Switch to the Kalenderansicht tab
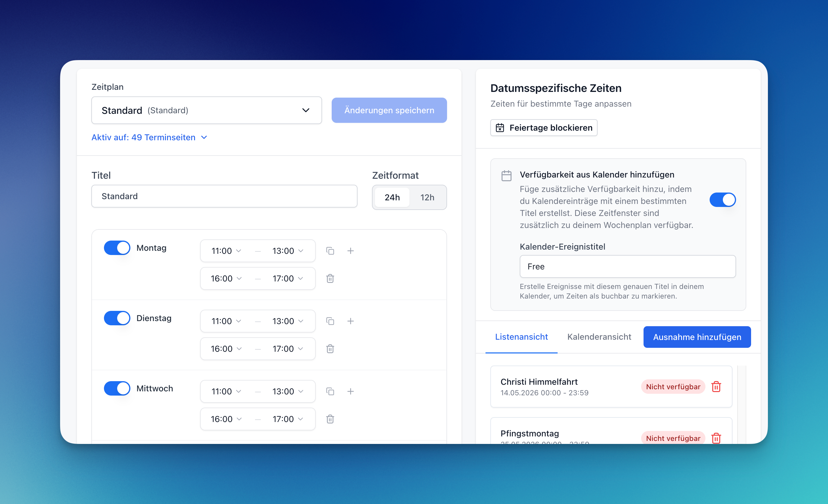 pos(599,337)
